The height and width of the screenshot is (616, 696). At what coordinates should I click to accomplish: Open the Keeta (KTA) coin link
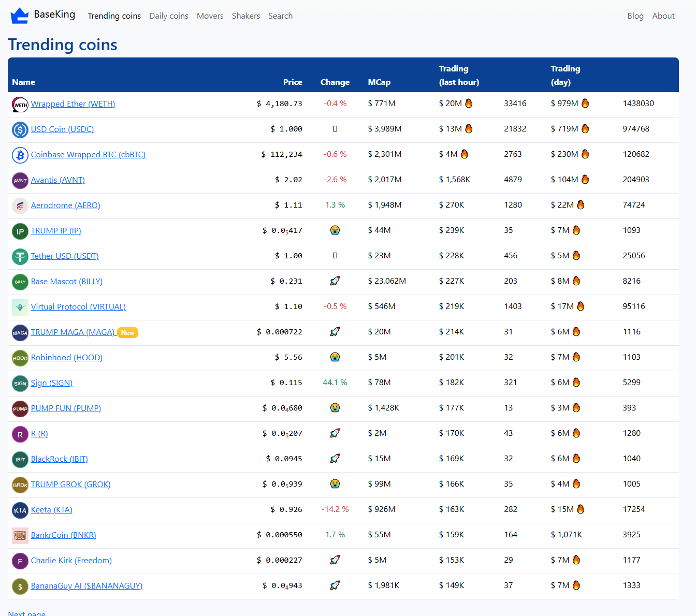pos(52,510)
